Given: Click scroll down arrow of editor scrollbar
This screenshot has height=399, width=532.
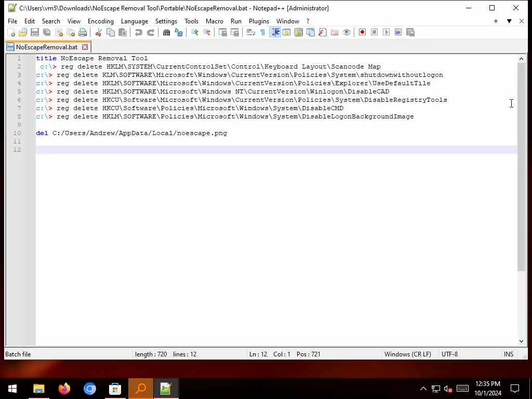Looking at the screenshot, I should 521,341.
